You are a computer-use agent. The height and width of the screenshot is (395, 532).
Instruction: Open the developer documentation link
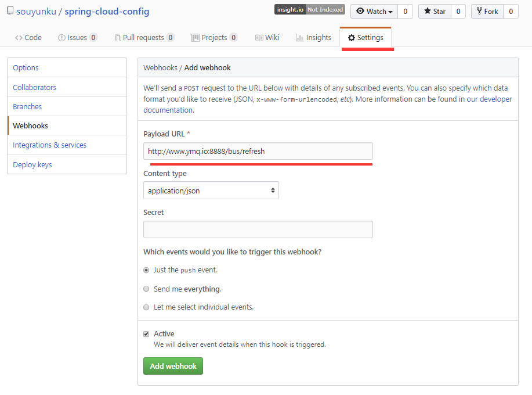tap(489, 99)
